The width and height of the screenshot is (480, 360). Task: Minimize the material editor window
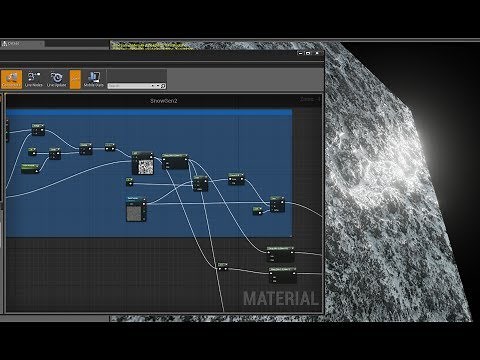pos(300,53)
